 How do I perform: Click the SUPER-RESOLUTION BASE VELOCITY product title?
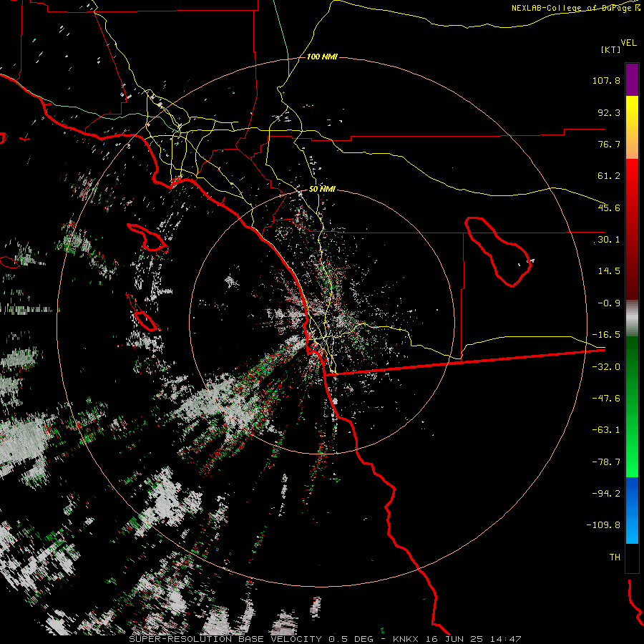[x=225, y=639]
